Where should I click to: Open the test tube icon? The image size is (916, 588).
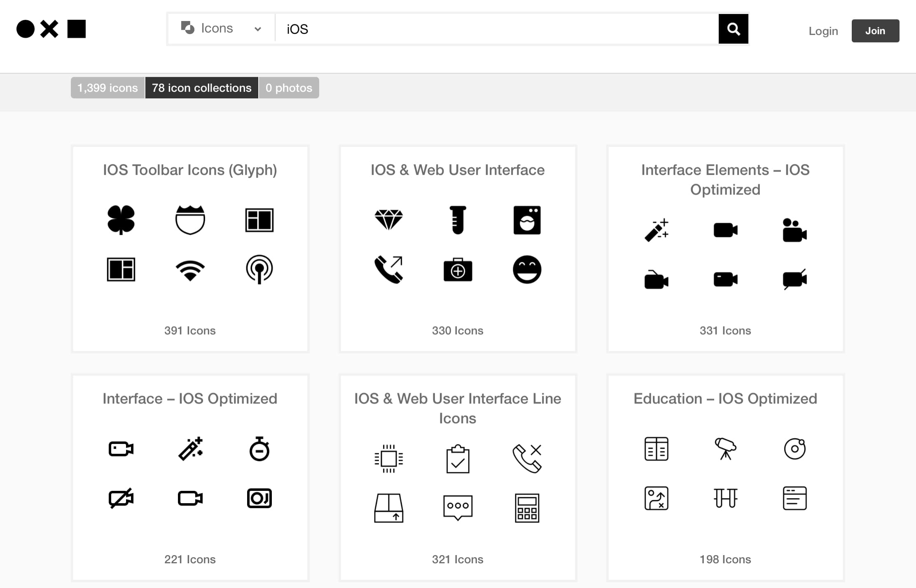point(458,220)
